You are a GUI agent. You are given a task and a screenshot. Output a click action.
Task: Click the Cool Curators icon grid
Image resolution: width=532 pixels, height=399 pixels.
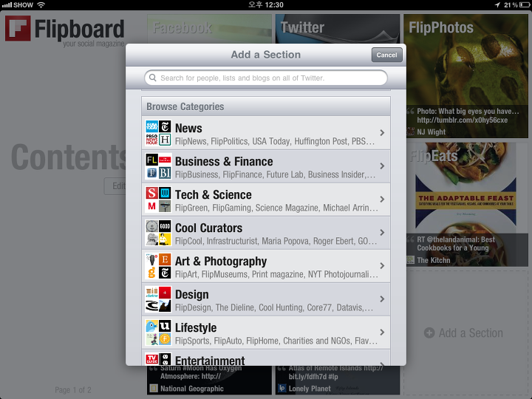[158, 233]
